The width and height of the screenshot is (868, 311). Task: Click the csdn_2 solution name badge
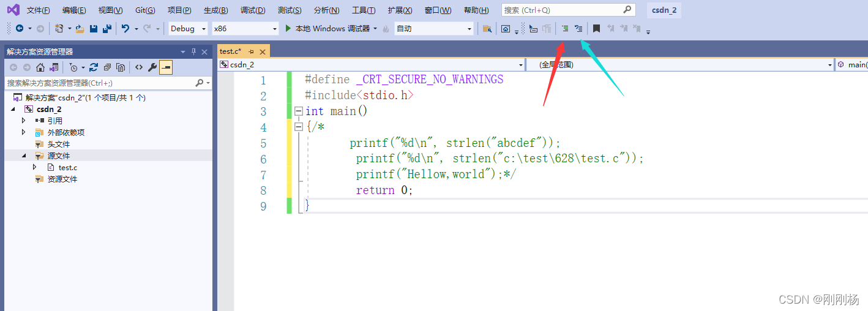pos(664,10)
